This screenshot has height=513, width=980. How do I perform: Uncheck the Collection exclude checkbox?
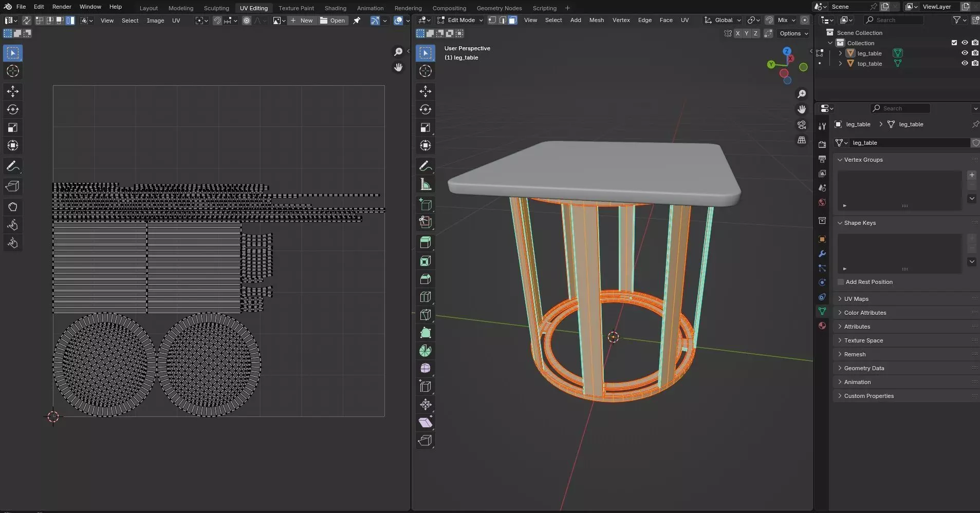click(954, 43)
